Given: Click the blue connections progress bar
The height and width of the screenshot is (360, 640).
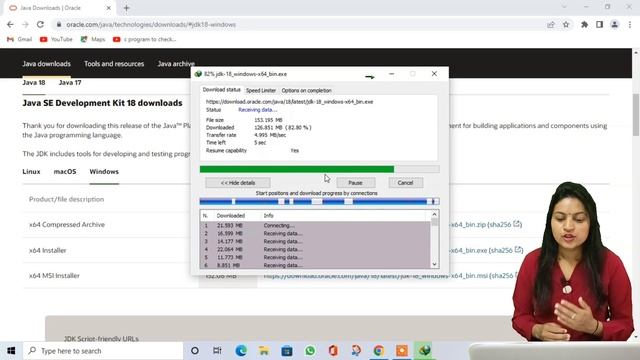Looking at the screenshot, I should [x=320, y=201].
